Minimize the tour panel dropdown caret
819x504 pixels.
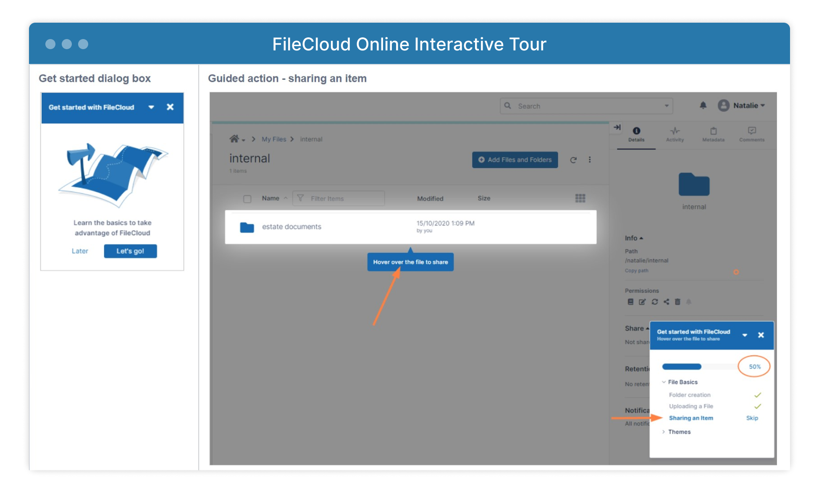[x=745, y=335]
